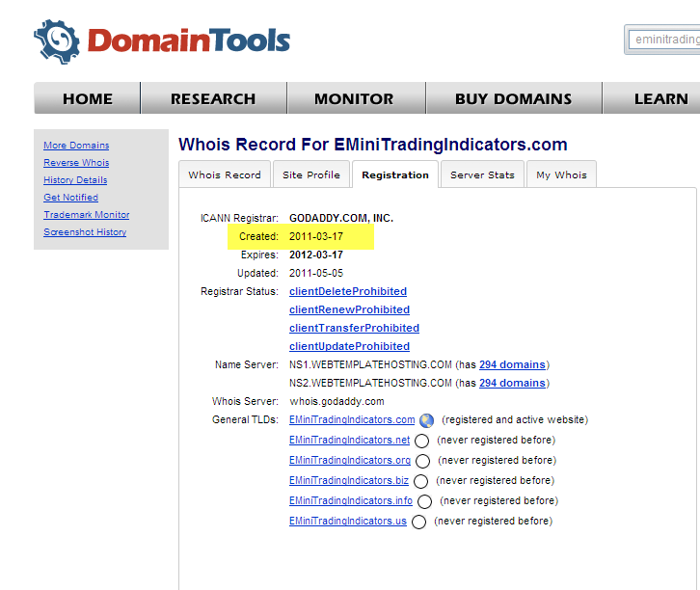Image resolution: width=700 pixels, height=590 pixels.
Task: Click the clientUpdateProhibited status link
Action: [x=349, y=346]
